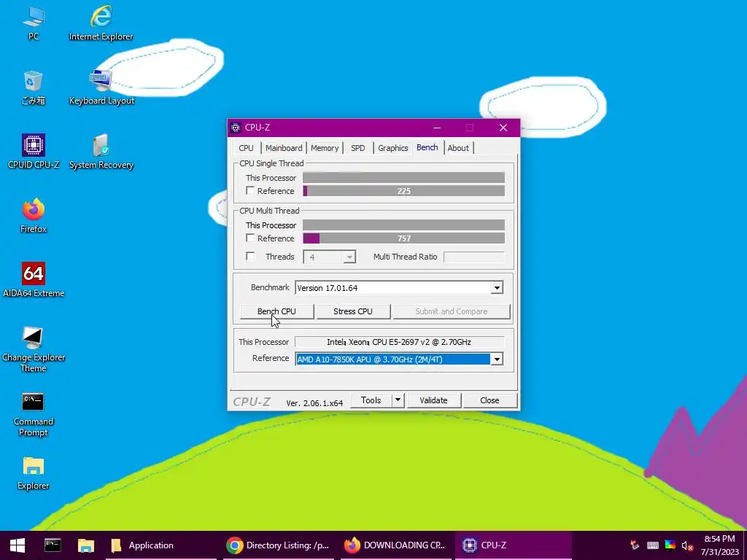Screen dimensions: 747x560
Task: Click the touch keyboard tray icon
Action: coord(653,545)
